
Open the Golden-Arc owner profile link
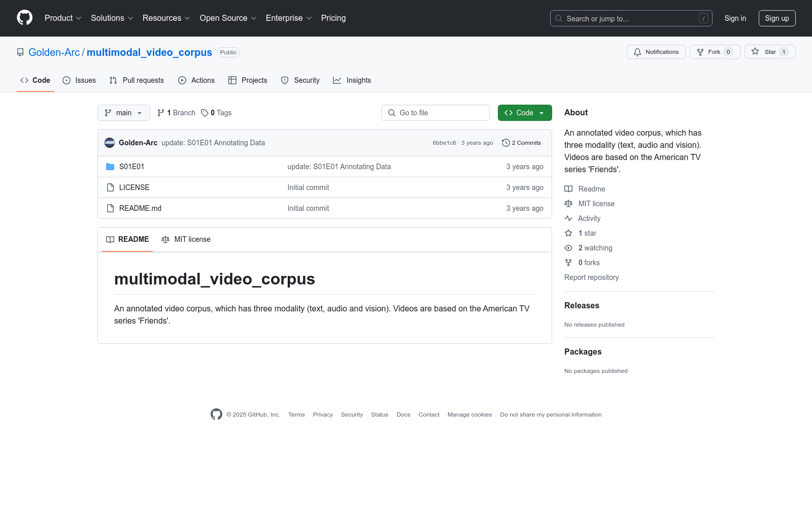[x=54, y=52]
